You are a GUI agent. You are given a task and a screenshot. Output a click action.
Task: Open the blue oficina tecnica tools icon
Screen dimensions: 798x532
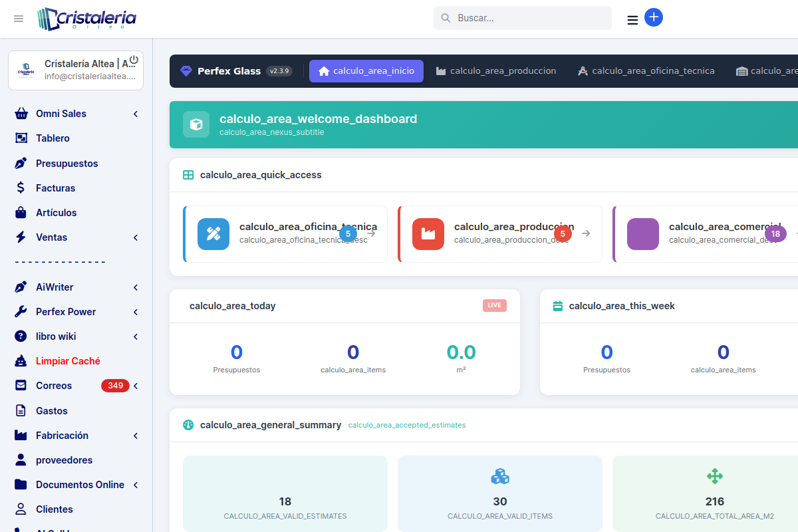pos(213,234)
